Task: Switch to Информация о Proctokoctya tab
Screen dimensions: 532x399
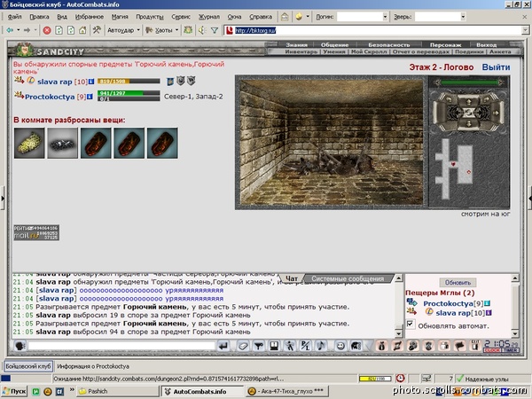Action: [x=92, y=366]
